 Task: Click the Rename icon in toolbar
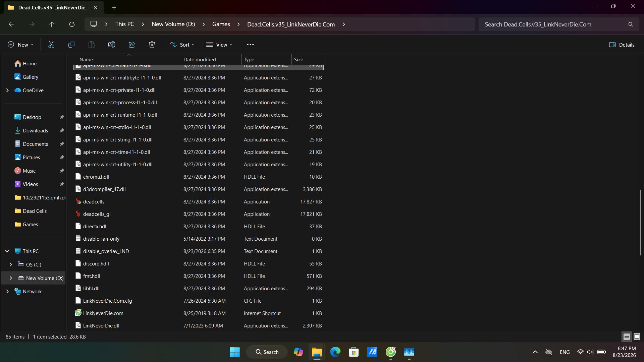112,45
